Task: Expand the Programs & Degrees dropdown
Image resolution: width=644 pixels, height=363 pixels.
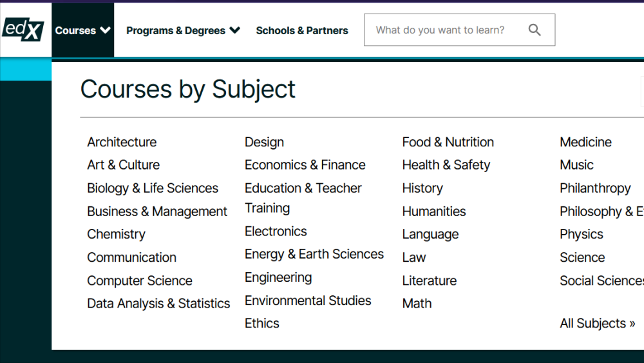Action: (x=183, y=30)
